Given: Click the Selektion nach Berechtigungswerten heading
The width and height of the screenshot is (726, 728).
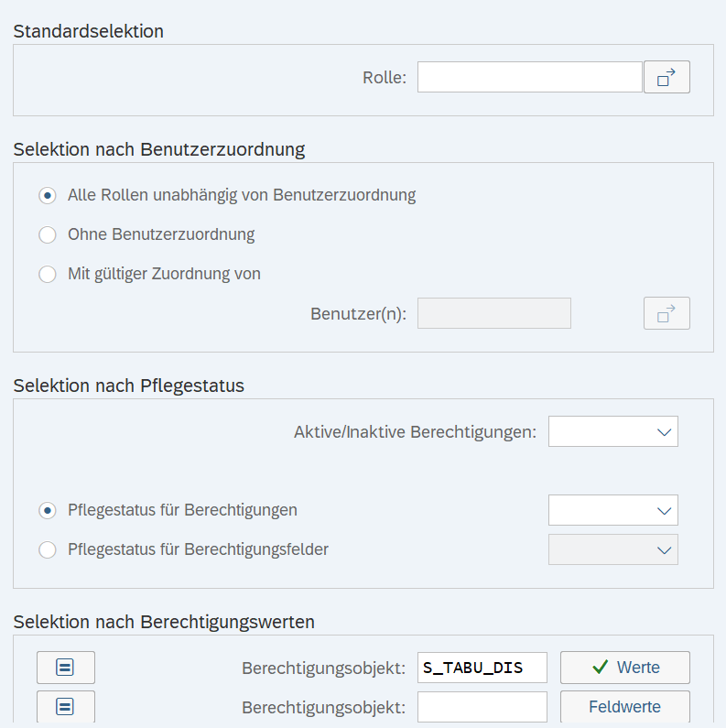Looking at the screenshot, I should pos(164,622).
